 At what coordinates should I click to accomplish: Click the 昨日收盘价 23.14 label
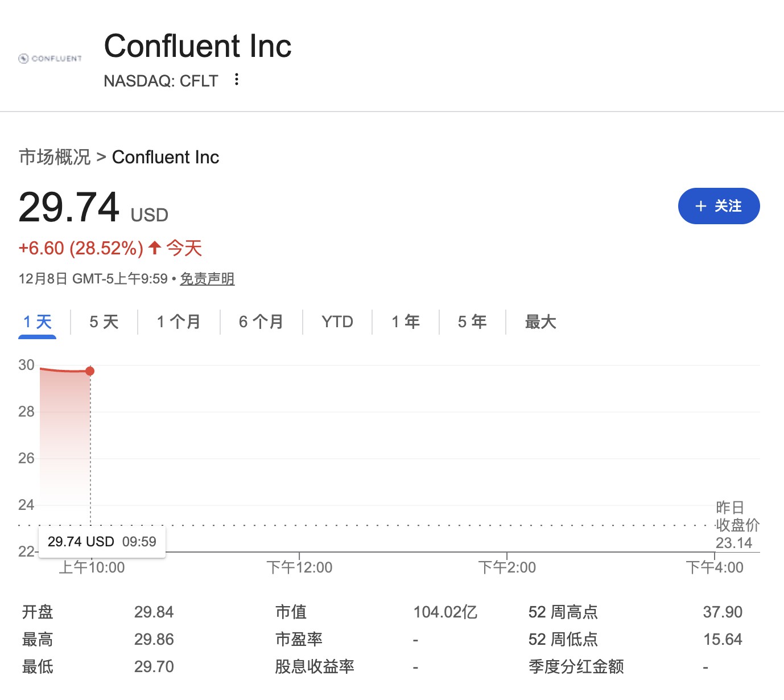click(x=737, y=525)
